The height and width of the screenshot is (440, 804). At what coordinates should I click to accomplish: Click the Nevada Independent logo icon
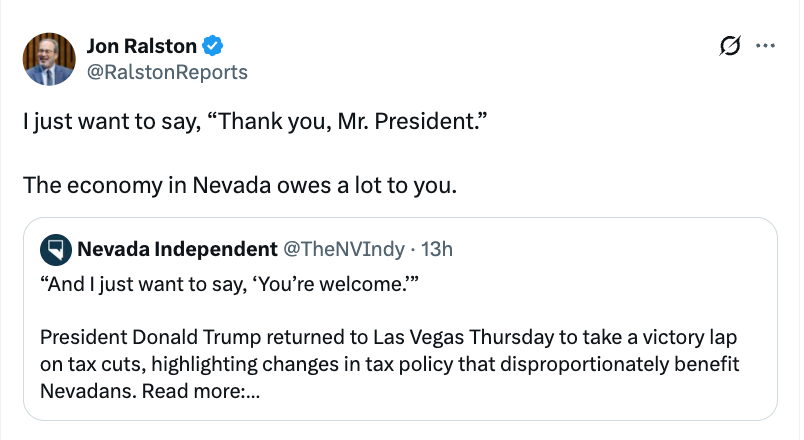coord(56,248)
